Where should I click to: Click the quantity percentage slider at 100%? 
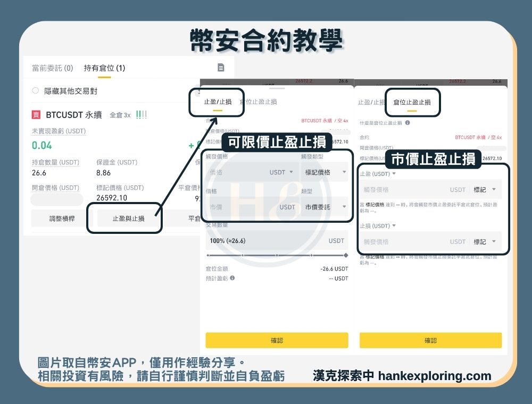point(345,255)
